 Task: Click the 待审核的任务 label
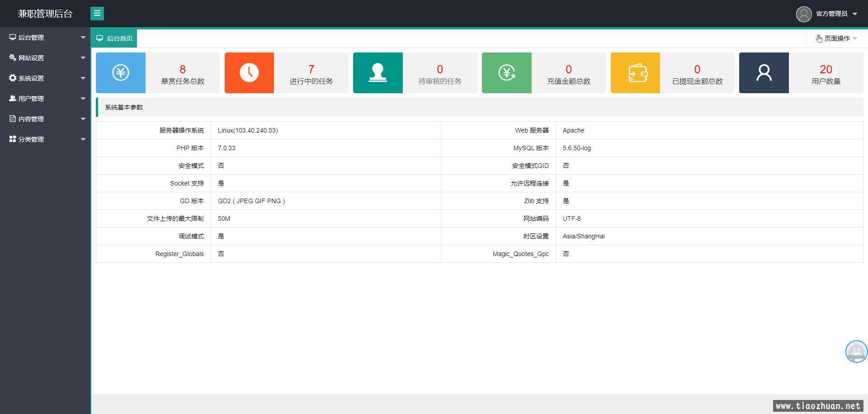point(440,81)
